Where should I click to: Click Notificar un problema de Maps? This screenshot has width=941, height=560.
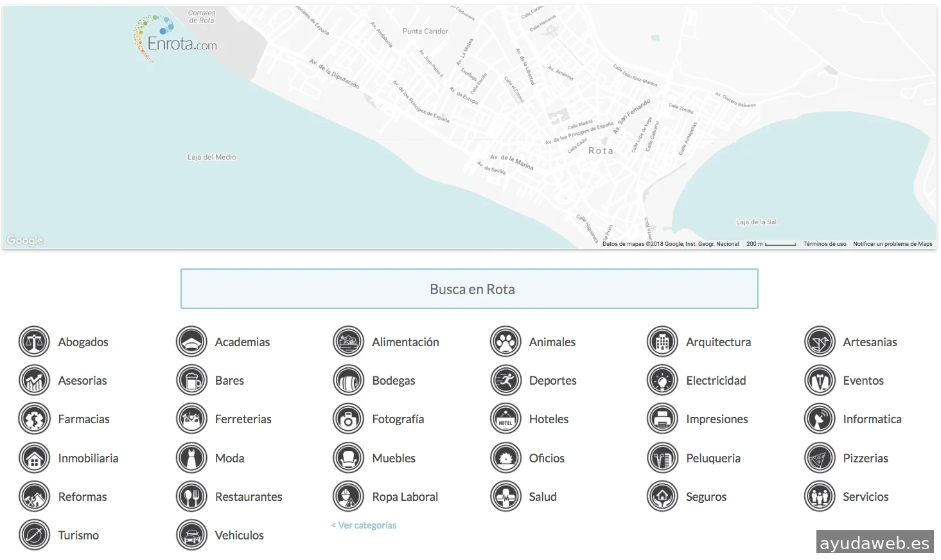pos(892,244)
